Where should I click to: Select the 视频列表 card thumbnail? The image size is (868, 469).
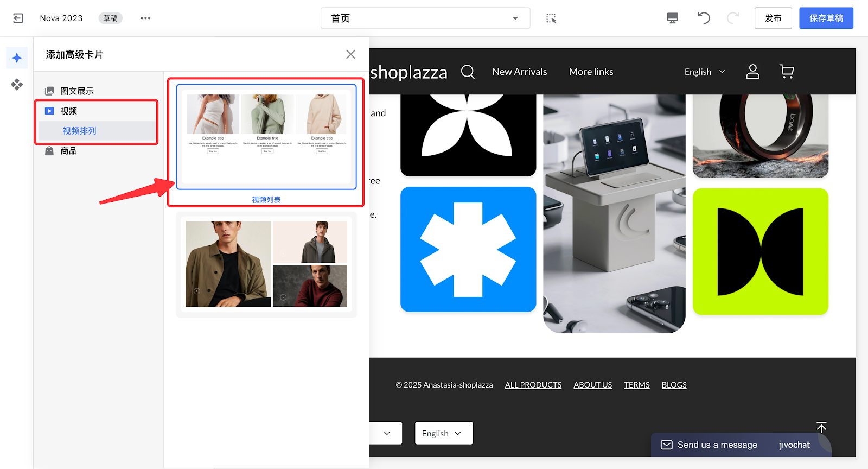266,137
